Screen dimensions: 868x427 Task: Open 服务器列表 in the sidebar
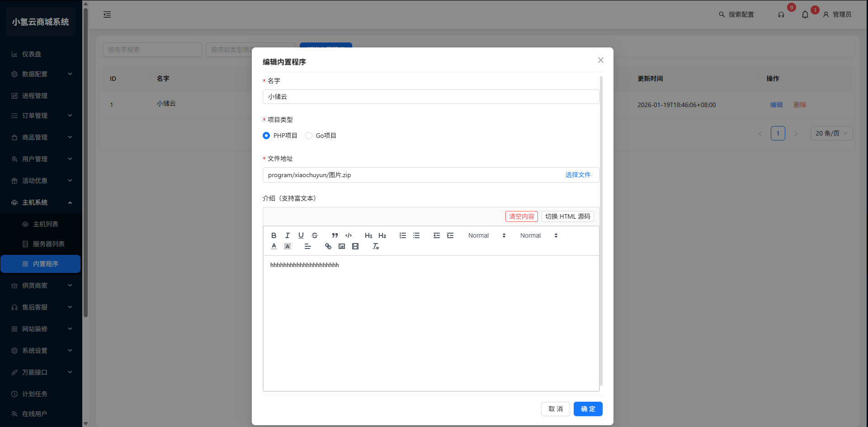tap(48, 244)
